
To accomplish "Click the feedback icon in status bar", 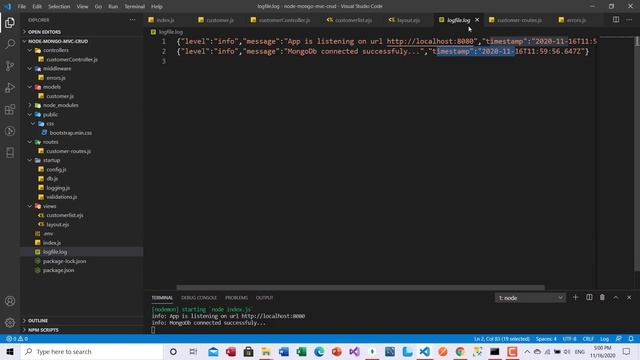I will 619,339.
